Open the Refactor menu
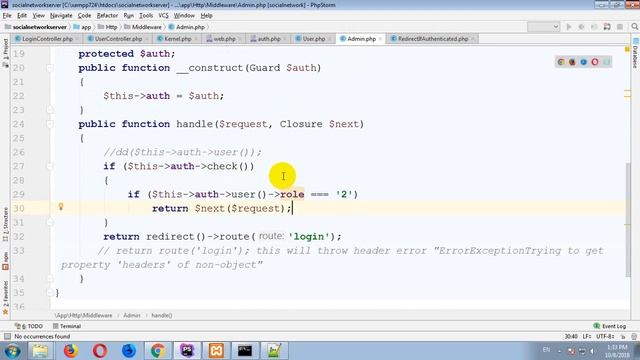This screenshot has width=640, height=360. click(107, 16)
